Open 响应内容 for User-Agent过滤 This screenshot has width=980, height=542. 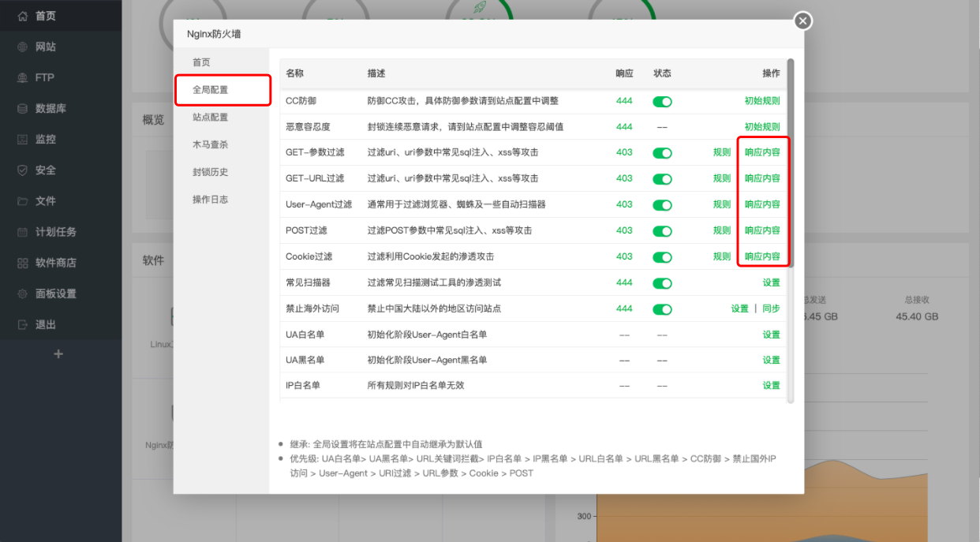tap(762, 204)
